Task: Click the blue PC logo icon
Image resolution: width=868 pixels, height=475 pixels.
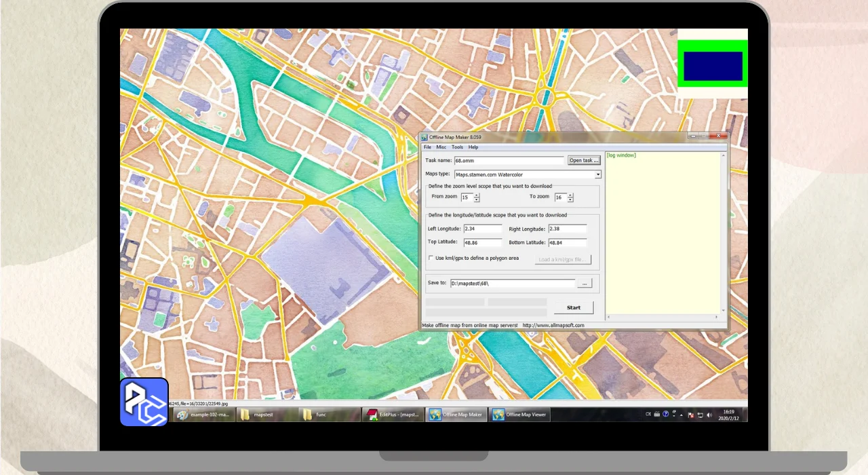Action: (144, 402)
